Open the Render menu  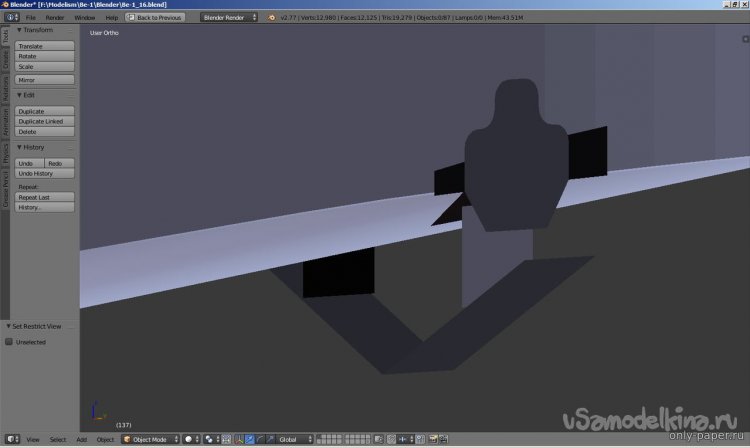tap(55, 18)
